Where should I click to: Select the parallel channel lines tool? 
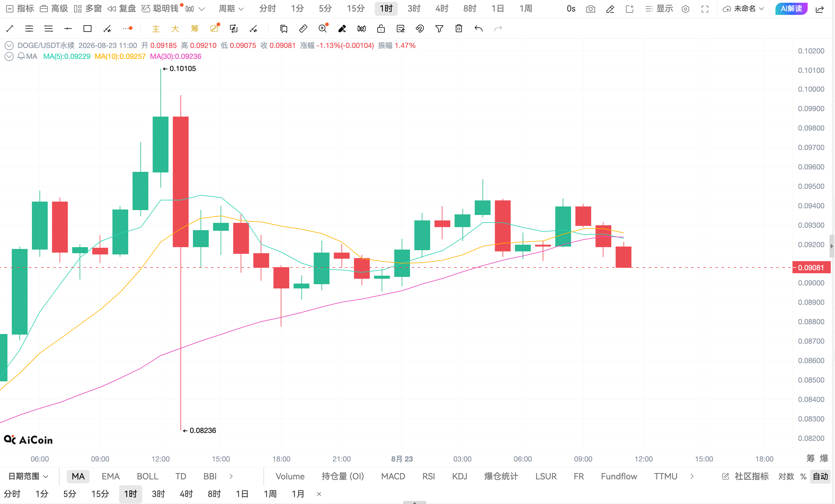pyautogui.click(x=29, y=29)
